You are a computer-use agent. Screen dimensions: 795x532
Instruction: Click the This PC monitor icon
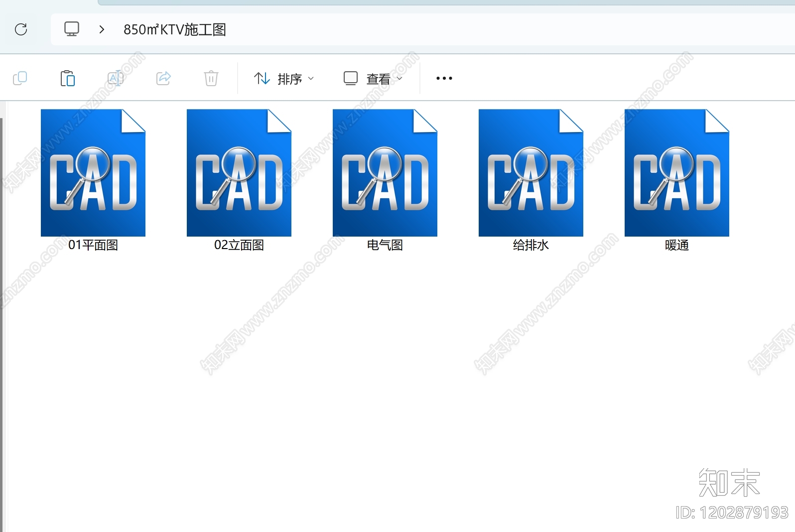tap(72, 29)
